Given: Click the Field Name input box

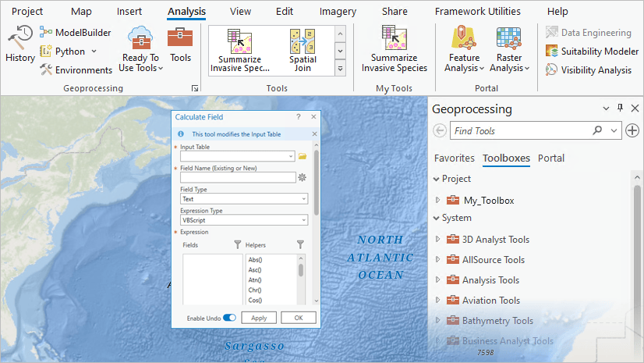Looking at the screenshot, I should click(x=238, y=177).
